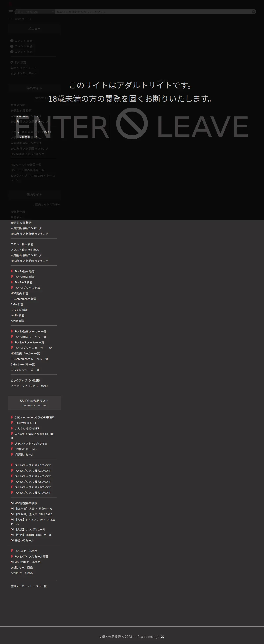Open ピックアップ（4K動画）
Viewport: 264px width, 644px height.
26,380
